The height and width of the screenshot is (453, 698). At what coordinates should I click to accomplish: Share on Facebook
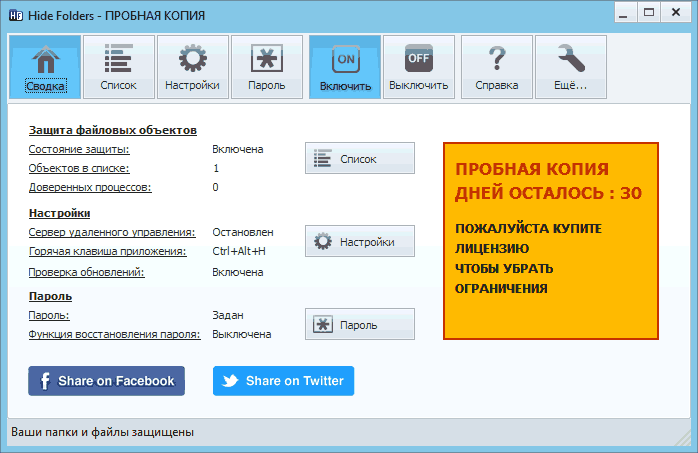coord(106,381)
